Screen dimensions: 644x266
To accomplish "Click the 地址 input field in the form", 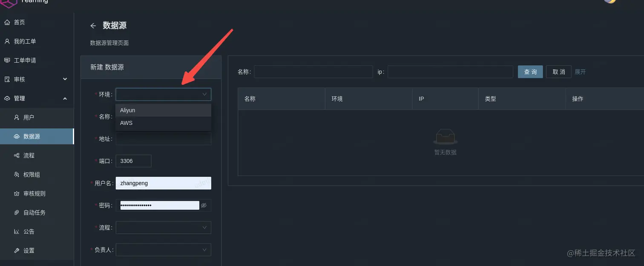I will (x=164, y=139).
